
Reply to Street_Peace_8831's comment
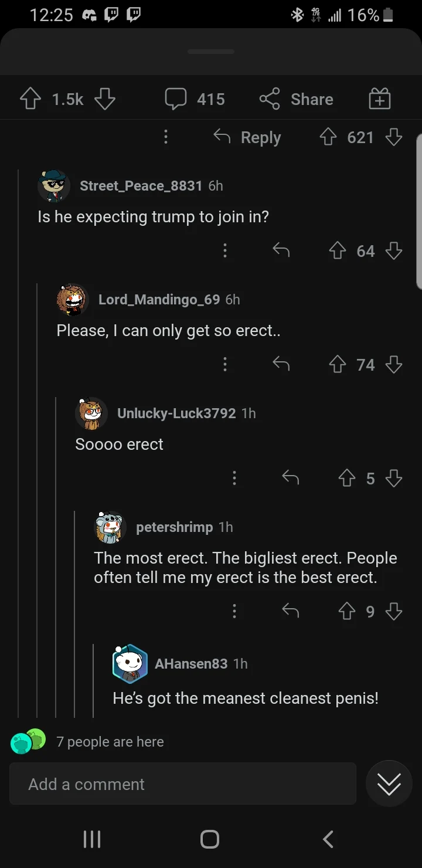click(281, 250)
